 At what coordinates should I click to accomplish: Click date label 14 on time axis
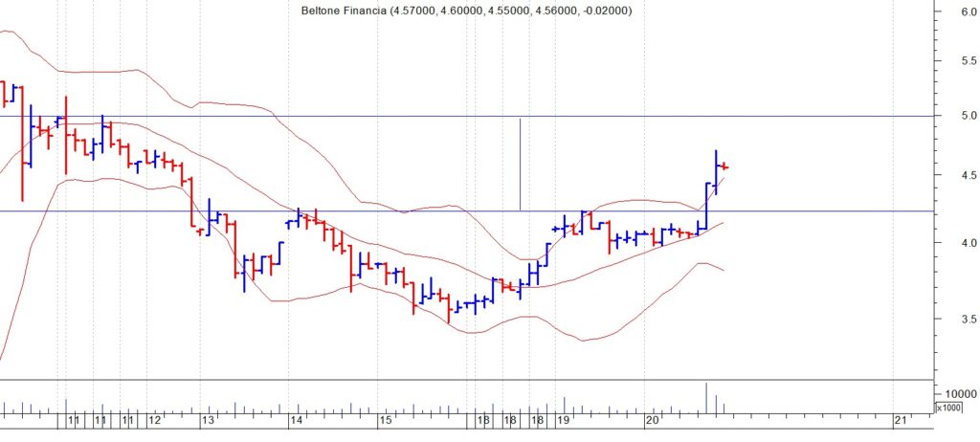(x=297, y=420)
